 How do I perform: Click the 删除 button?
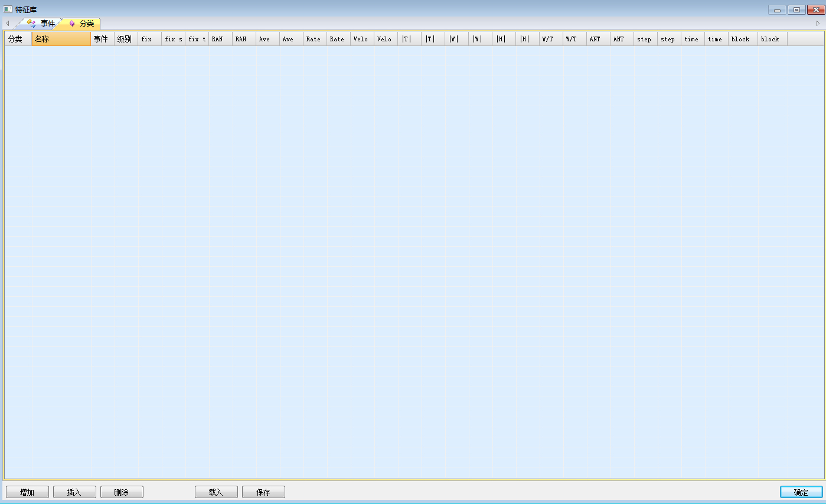tap(122, 492)
